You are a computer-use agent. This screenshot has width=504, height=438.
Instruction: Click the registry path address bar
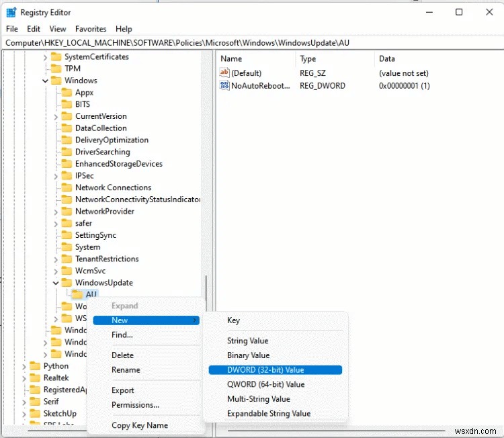(252, 43)
